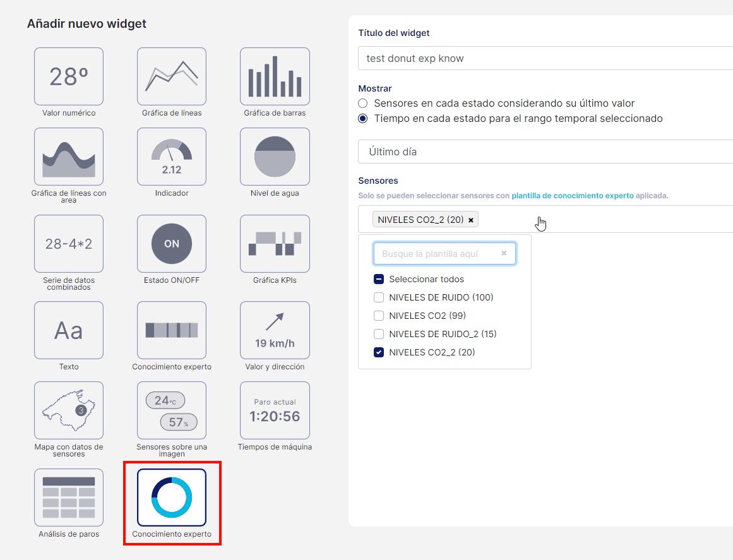Click the Título del widget text field
The image size is (733, 560).
(x=543, y=59)
